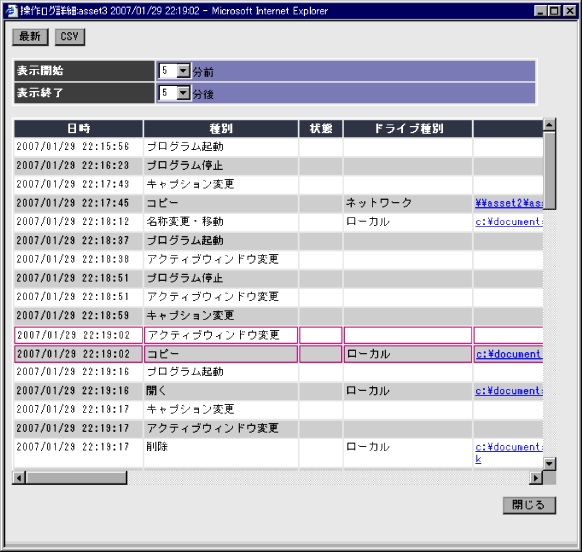Click the horizontal scrollbar left arrow

coord(19,478)
